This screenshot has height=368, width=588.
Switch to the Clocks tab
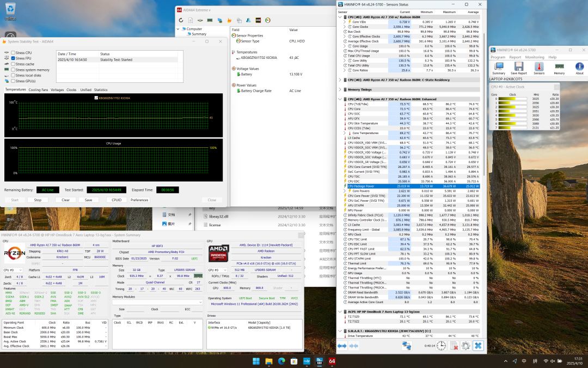point(71,90)
